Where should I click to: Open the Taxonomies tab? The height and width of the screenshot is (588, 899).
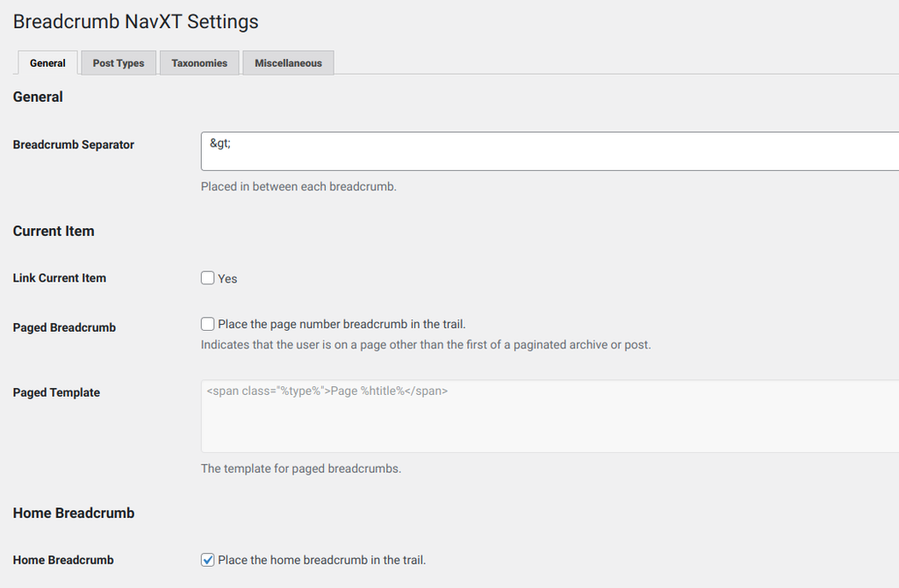pyautogui.click(x=199, y=63)
